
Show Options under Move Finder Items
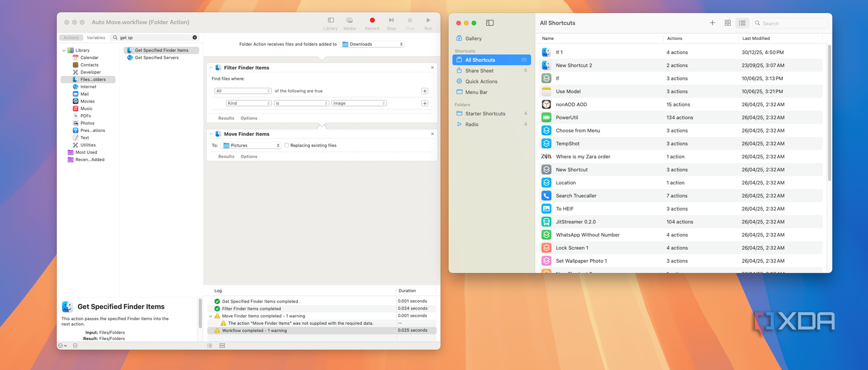pyautogui.click(x=249, y=157)
